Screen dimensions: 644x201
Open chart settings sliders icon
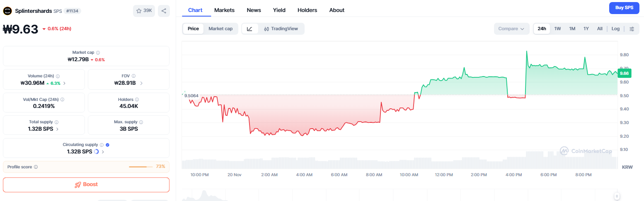(x=632, y=29)
